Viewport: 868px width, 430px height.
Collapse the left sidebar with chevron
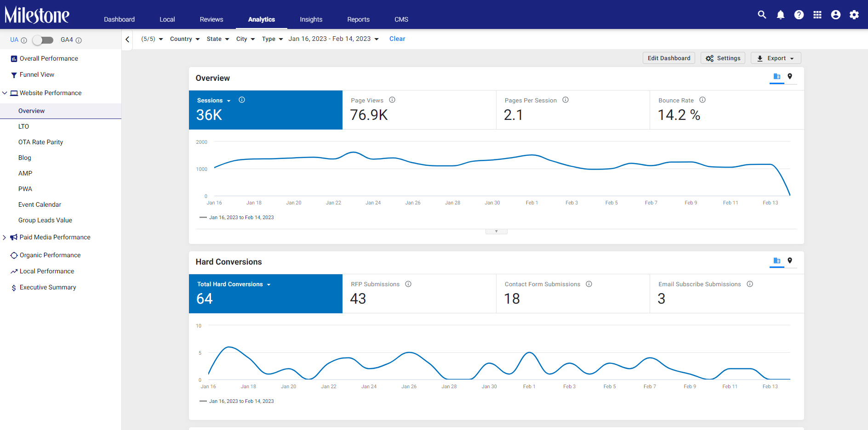click(127, 40)
